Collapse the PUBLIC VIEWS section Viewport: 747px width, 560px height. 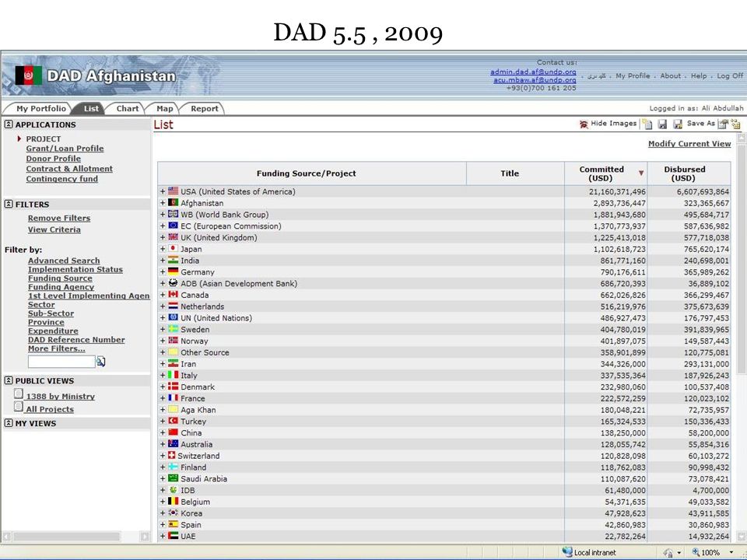tap(9, 380)
